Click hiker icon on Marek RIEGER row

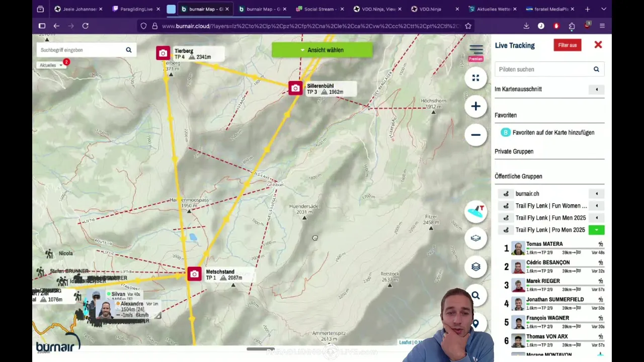pyautogui.click(x=601, y=281)
